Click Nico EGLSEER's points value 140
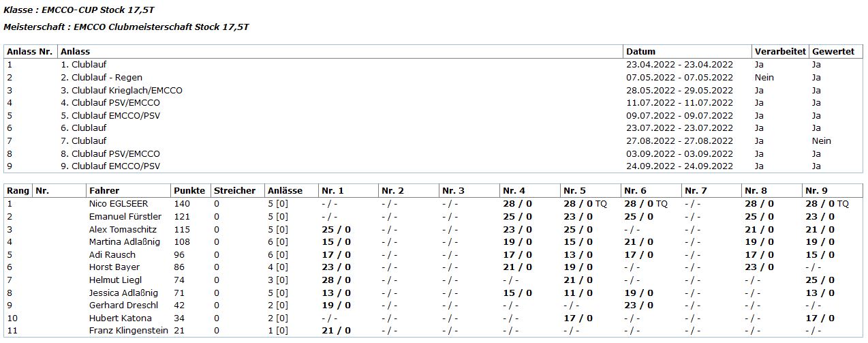The width and height of the screenshot is (868, 343). click(x=181, y=203)
